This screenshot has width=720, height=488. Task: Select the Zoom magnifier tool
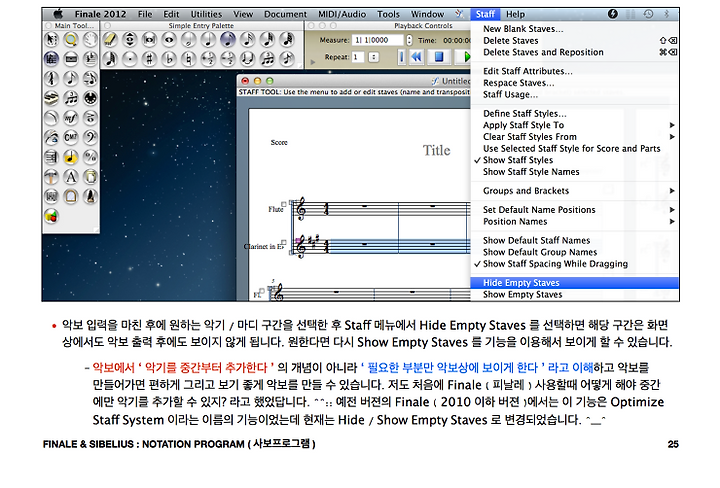coord(71,40)
